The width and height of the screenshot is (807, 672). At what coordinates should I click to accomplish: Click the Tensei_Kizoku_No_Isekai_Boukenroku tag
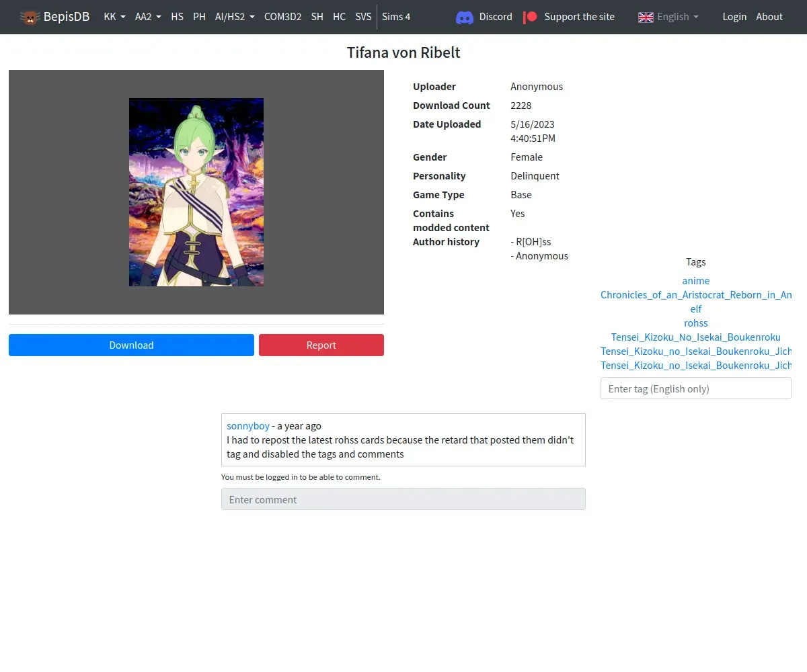pos(696,337)
